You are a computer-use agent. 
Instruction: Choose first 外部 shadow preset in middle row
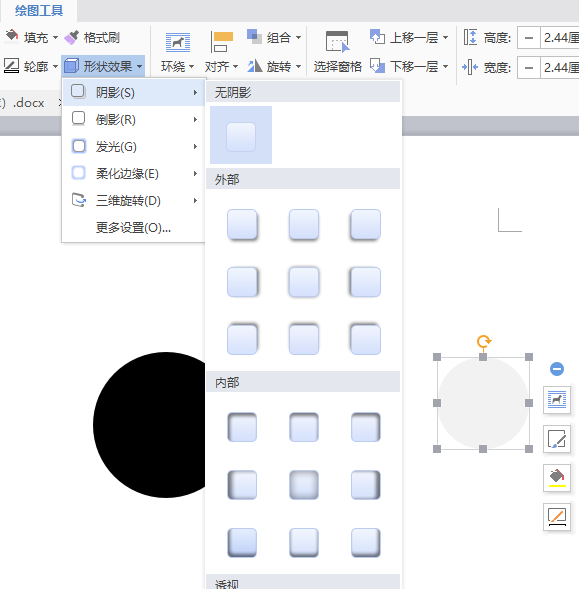coord(242,282)
